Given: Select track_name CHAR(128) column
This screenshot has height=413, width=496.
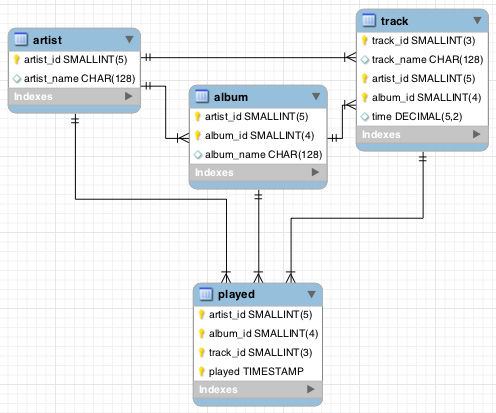Looking at the screenshot, I should click(428, 59).
